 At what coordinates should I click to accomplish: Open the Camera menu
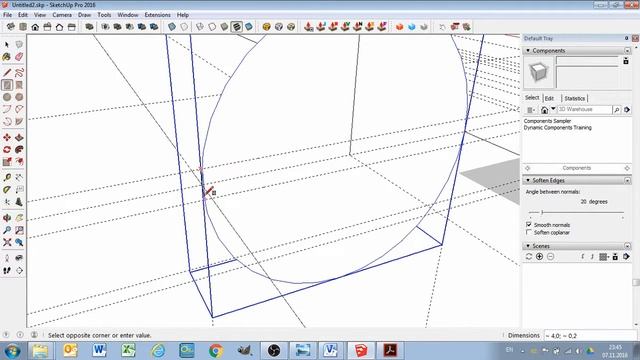click(x=62, y=15)
